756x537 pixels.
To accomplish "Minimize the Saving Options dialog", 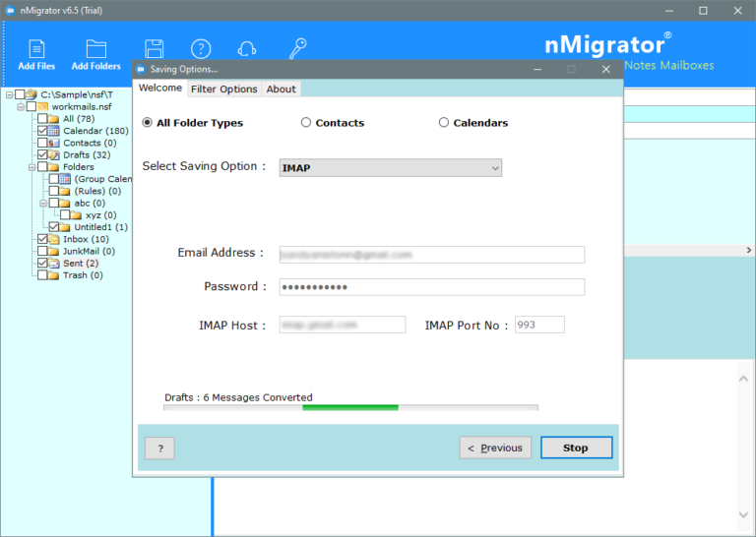I will point(537,70).
